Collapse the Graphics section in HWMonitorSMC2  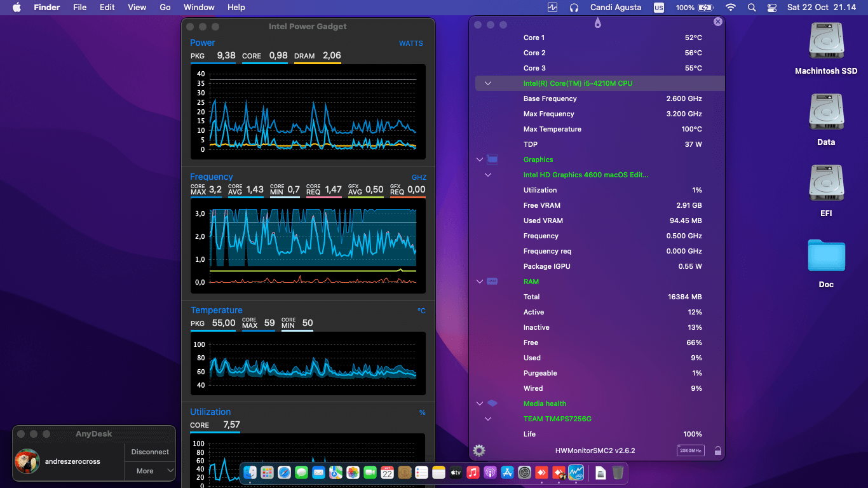(480, 159)
